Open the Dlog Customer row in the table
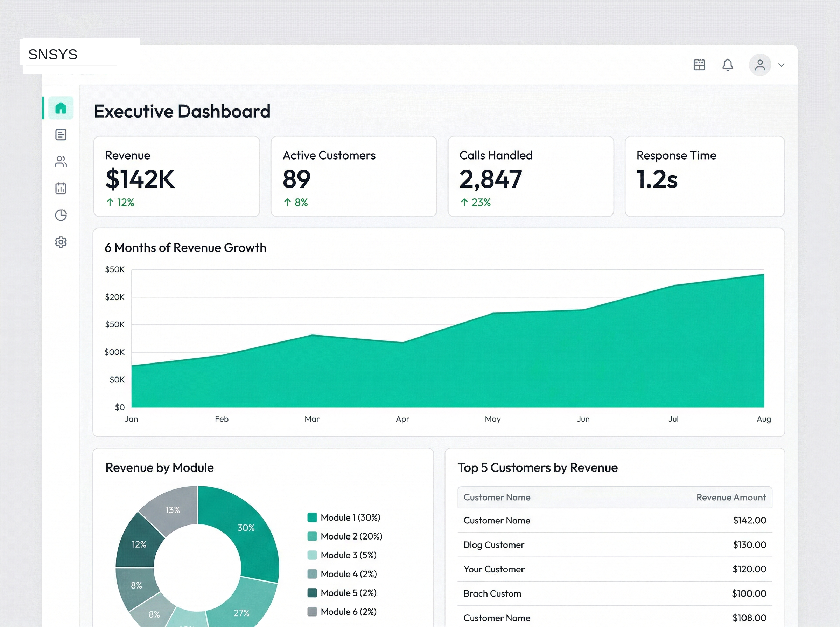The height and width of the screenshot is (627, 840). coord(493,545)
